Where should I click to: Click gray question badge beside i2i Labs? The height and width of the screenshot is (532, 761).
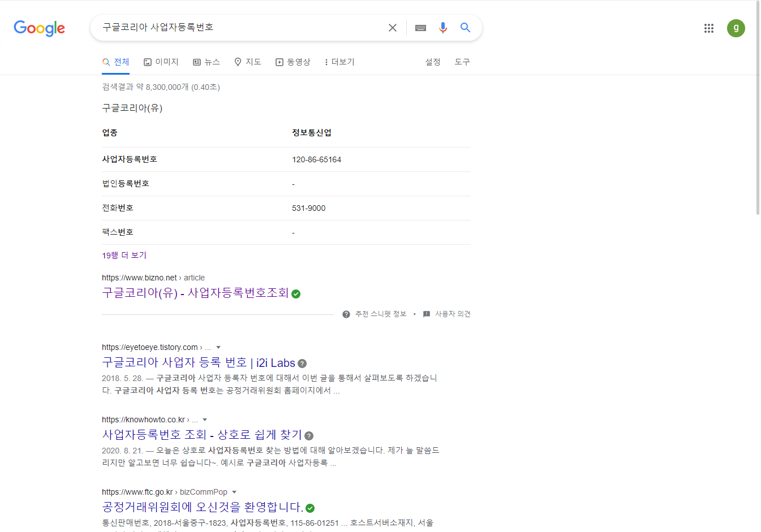coord(302,364)
